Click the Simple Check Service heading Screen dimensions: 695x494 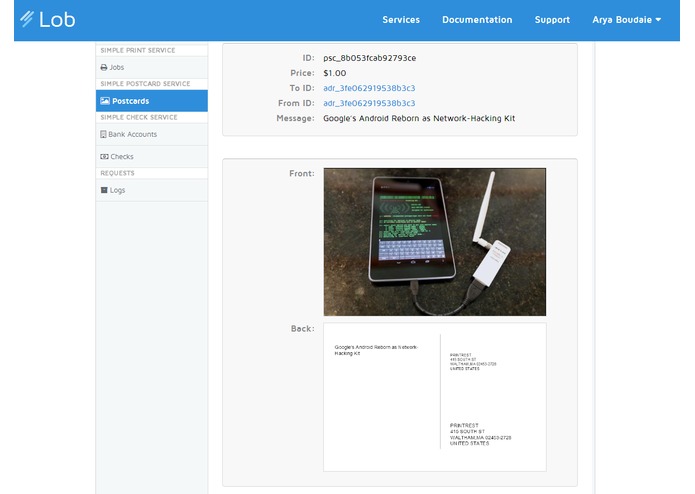[139, 117]
